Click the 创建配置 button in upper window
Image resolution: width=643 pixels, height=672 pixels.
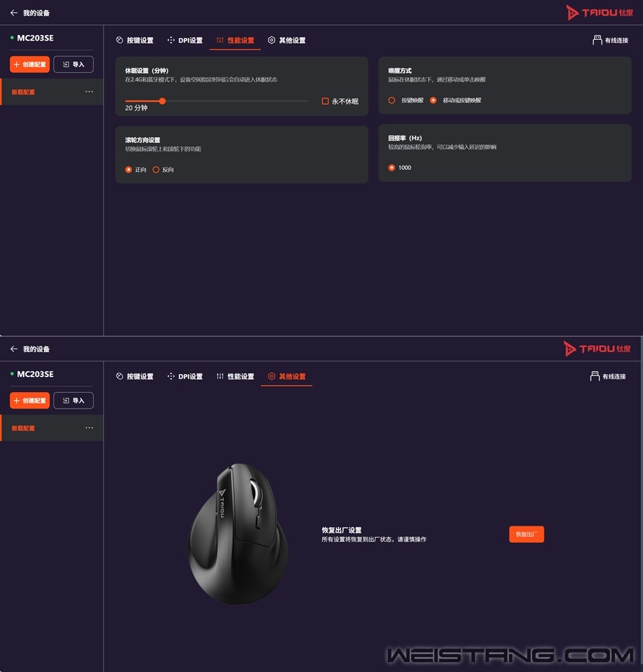pos(30,64)
